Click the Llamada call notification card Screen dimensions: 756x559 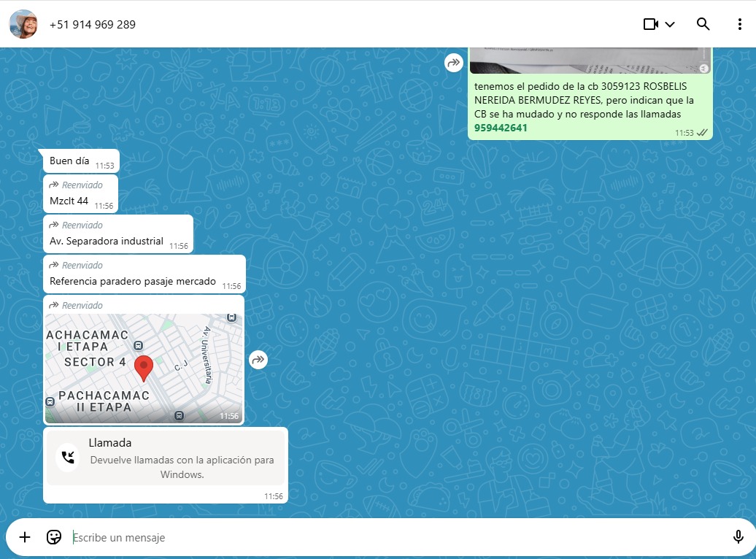(166, 458)
